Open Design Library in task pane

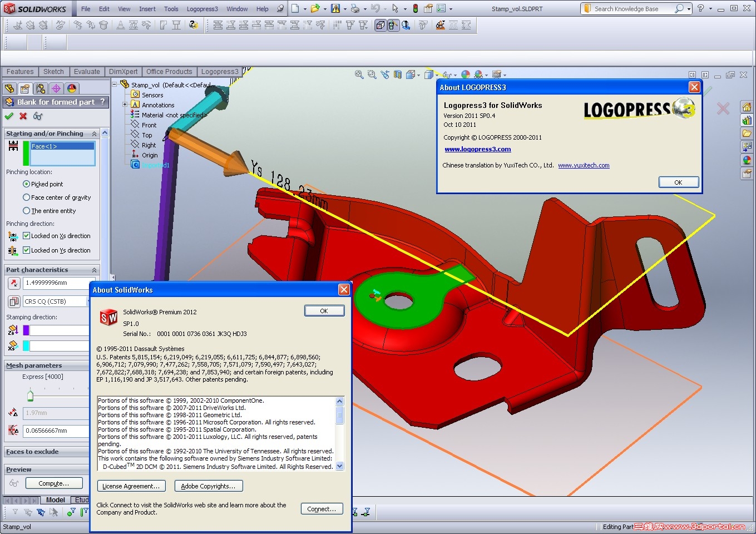(747, 120)
